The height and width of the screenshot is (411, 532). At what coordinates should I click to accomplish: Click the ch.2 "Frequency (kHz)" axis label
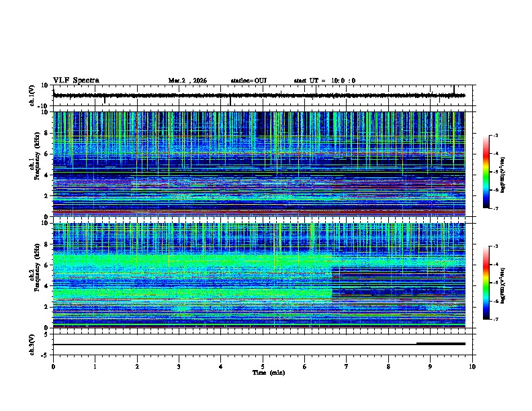click(37, 267)
